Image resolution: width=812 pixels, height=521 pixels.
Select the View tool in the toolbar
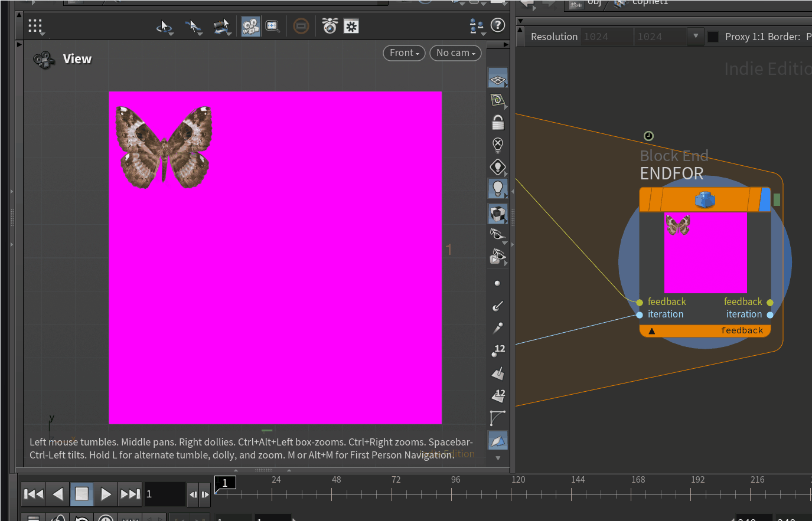coord(250,26)
